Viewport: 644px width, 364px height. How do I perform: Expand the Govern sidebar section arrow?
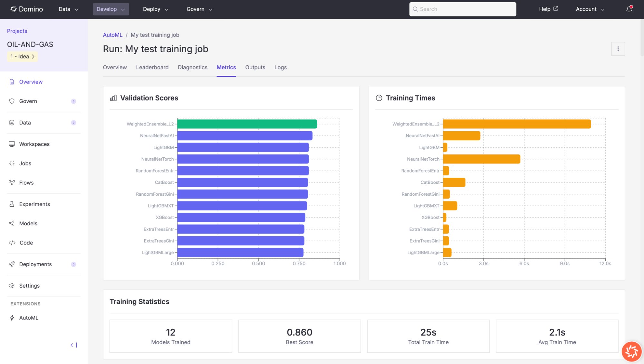click(x=73, y=101)
